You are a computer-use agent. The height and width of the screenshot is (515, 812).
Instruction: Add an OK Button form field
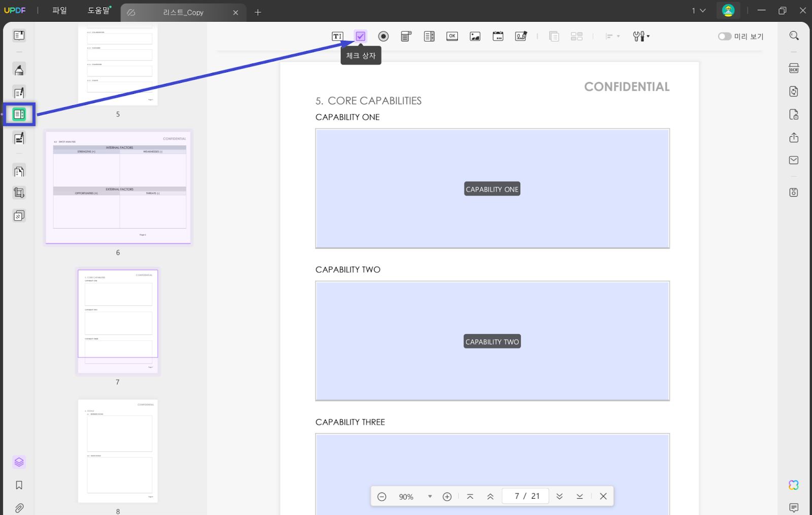(452, 37)
